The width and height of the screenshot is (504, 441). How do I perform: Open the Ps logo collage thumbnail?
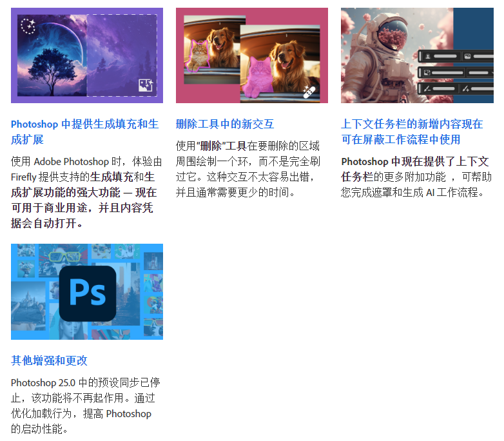click(87, 291)
